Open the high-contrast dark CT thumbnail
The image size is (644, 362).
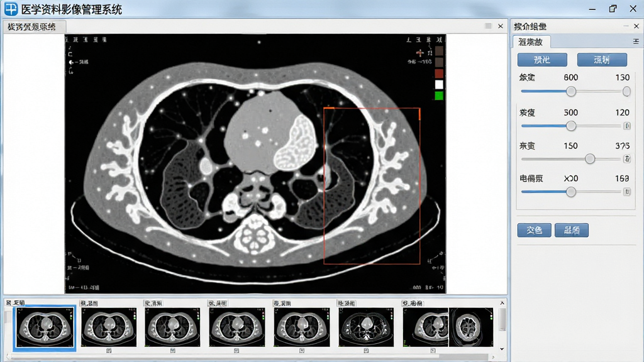pos(366,327)
